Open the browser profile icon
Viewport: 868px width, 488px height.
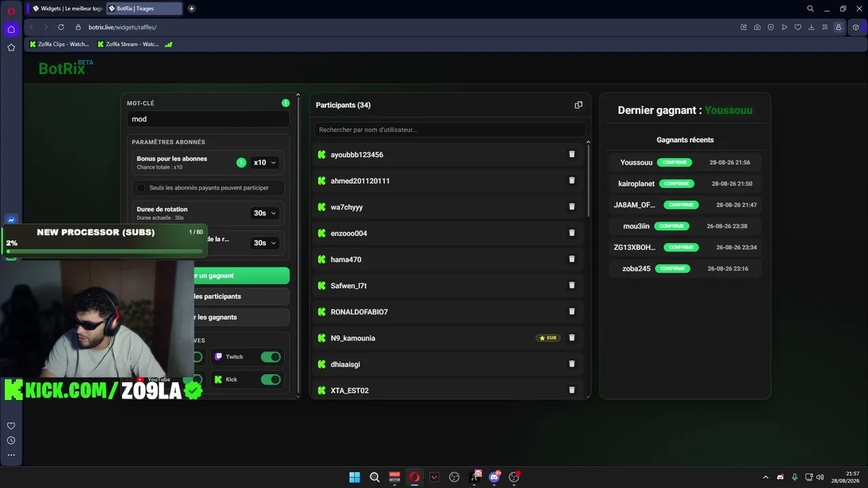(x=838, y=27)
